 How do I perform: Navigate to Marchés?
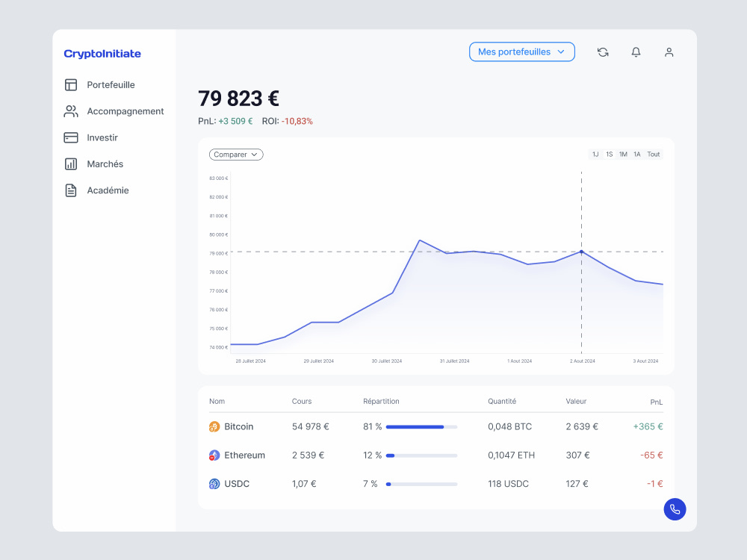105,164
